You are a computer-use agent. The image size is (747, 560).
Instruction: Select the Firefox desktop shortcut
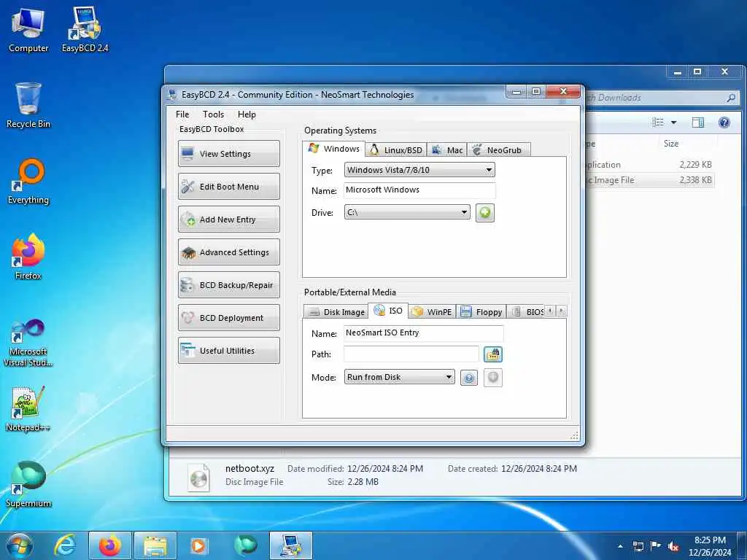pos(28,257)
